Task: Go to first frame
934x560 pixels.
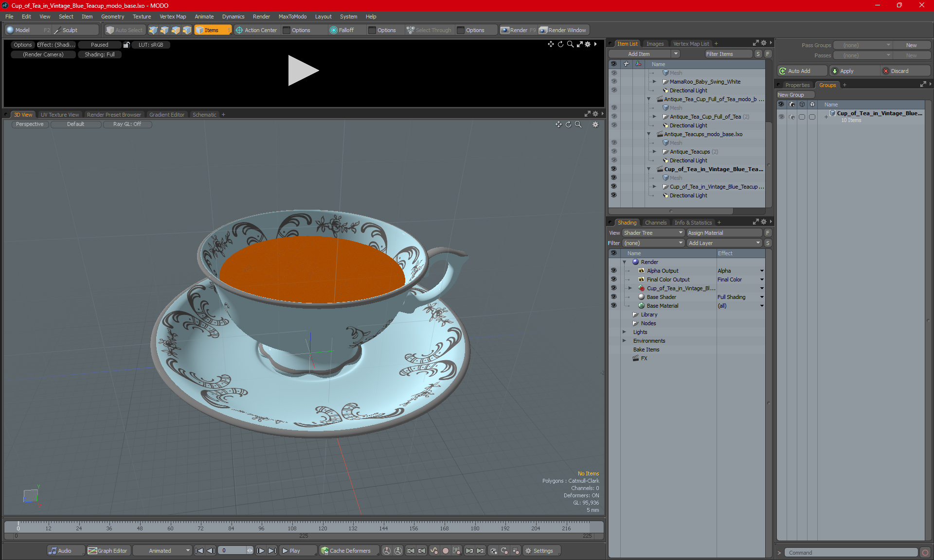Action: [199, 551]
